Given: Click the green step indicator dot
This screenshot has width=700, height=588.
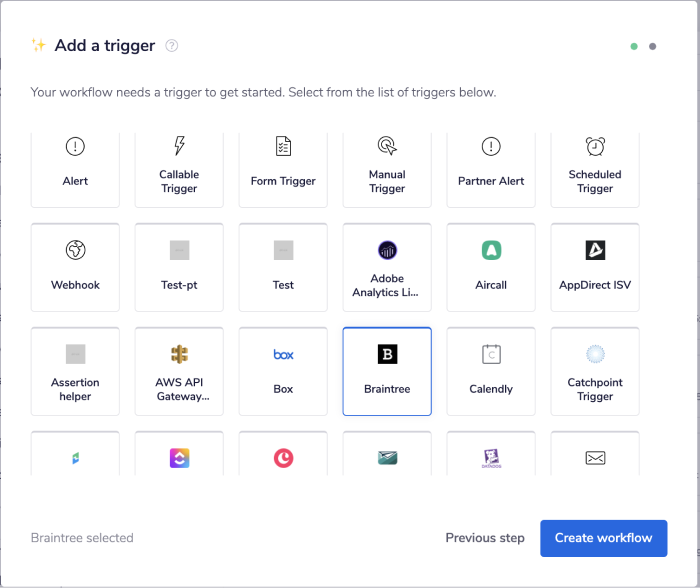Looking at the screenshot, I should click(634, 46).
